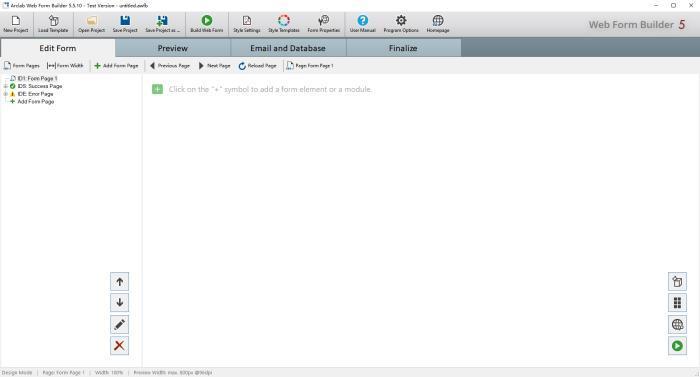Switch to the Edit Form tab
Viewport: 700px width, 377px height.
point(58,48)
